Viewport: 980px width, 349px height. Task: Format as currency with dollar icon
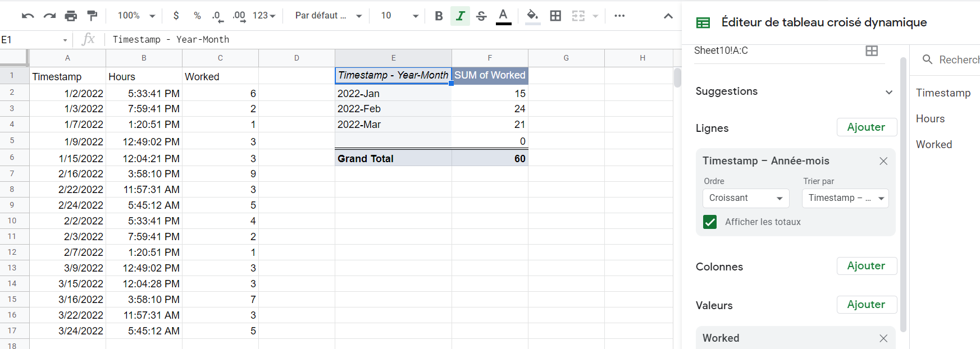176,16
